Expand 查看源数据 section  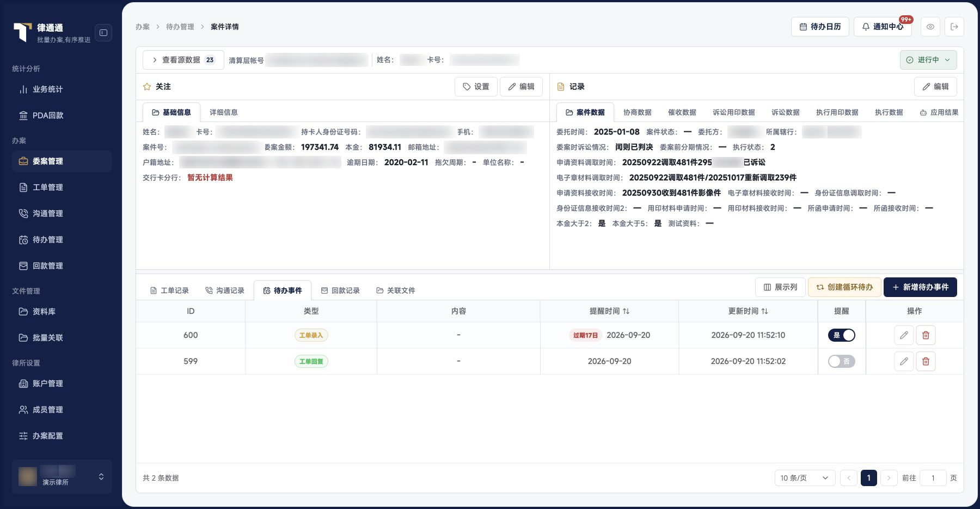[183, 60]
